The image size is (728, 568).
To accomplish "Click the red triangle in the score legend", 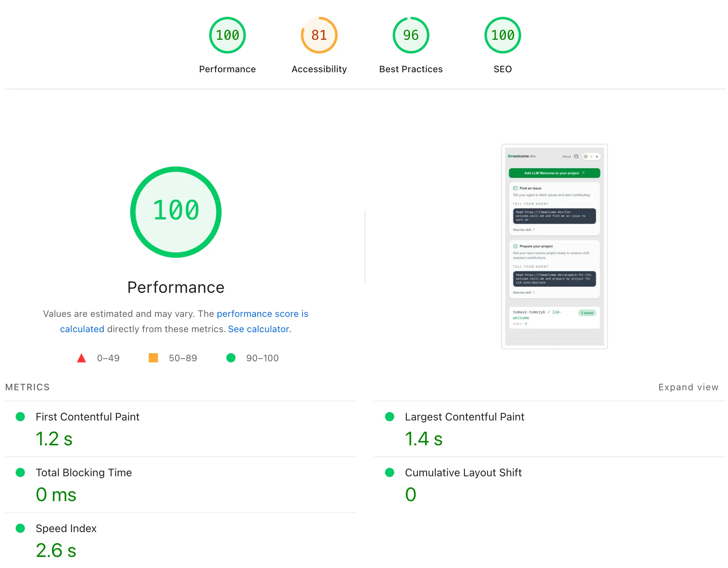I will pyautogui.click(x=81, y=358).
